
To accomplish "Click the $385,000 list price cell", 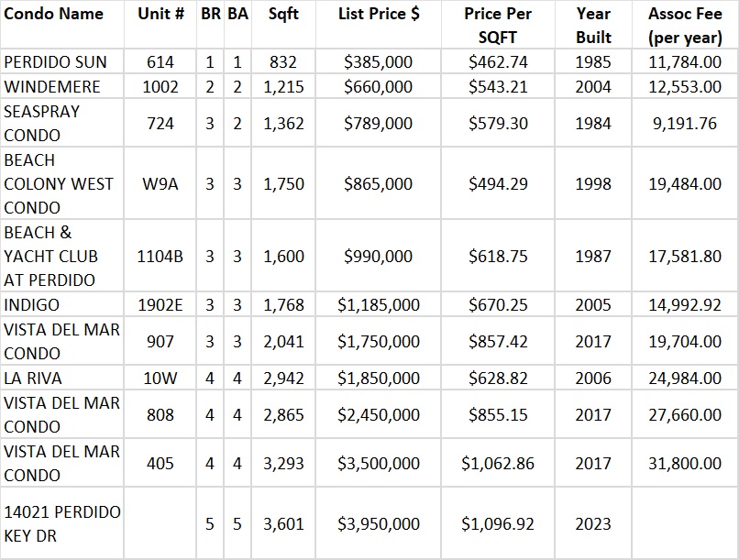I will pos(378,62).
